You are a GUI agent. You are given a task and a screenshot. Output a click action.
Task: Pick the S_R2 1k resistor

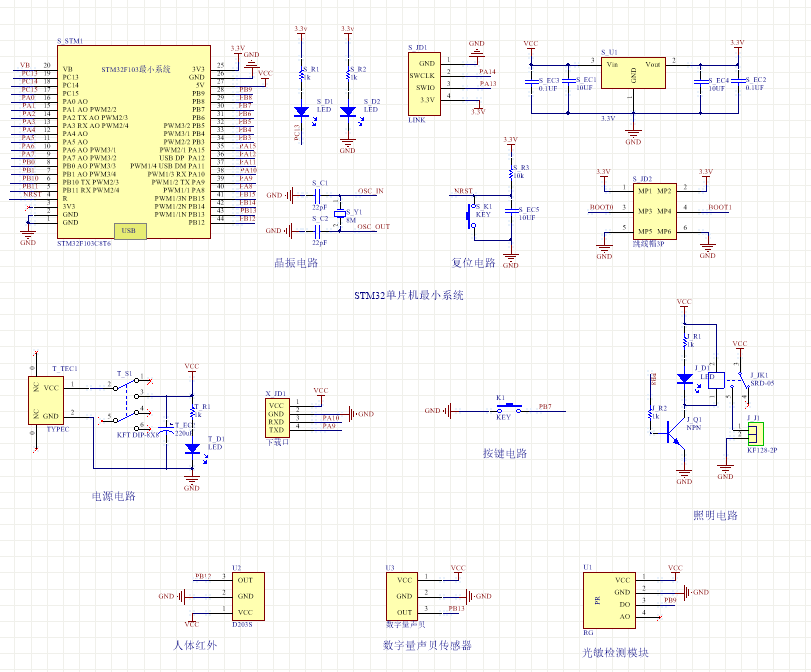[348, 75]
